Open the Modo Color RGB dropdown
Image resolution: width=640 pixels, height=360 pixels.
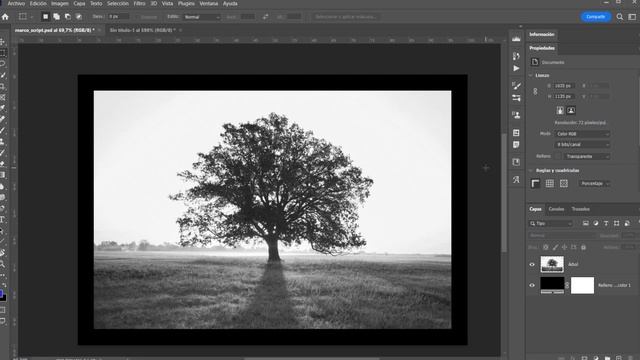tap(582, 134)
